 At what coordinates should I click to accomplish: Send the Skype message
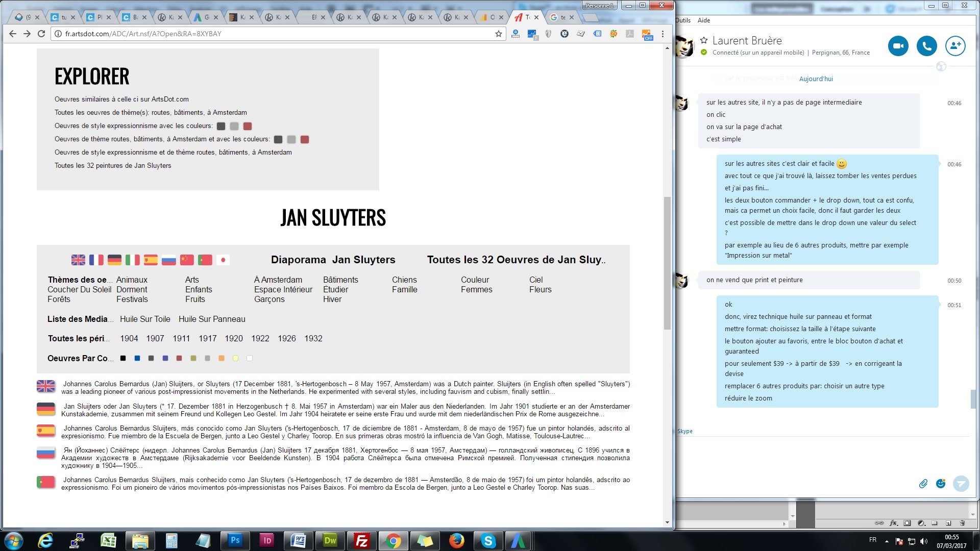[961, 483]
